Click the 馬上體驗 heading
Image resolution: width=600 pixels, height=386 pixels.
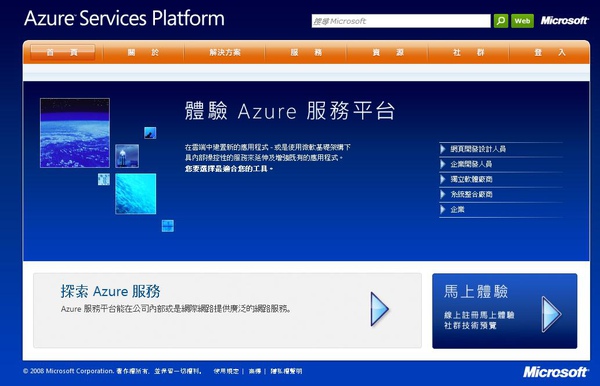click(476, 292)
